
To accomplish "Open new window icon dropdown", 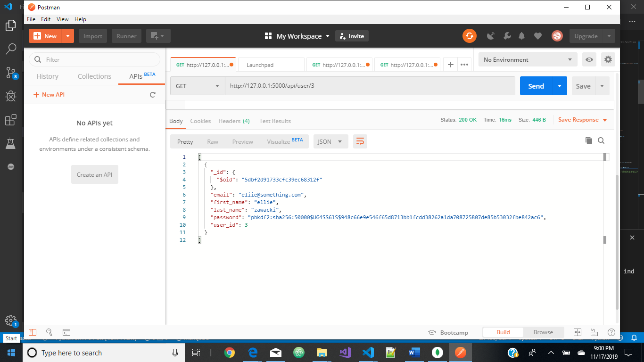I will (x=158, y=36).
